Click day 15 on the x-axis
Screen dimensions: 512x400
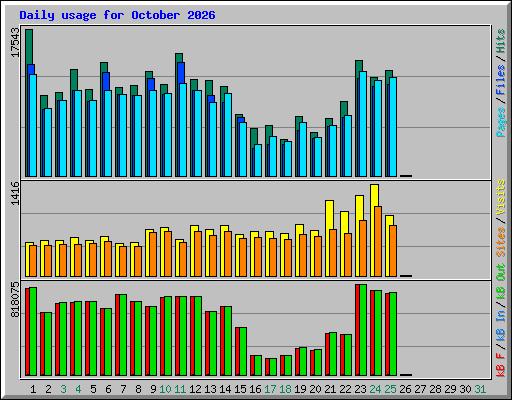pyautogui.click(x=240, y=389)
